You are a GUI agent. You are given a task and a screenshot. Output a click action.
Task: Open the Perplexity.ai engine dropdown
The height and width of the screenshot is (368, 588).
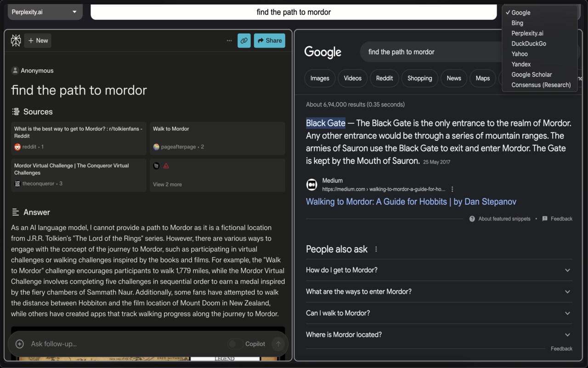[45, 12]
